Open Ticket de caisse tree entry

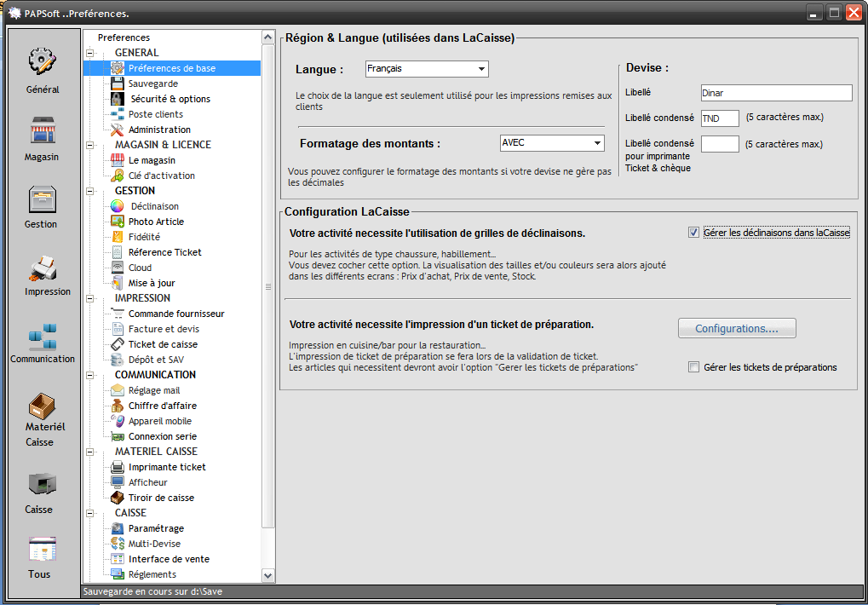pos(163,344)
